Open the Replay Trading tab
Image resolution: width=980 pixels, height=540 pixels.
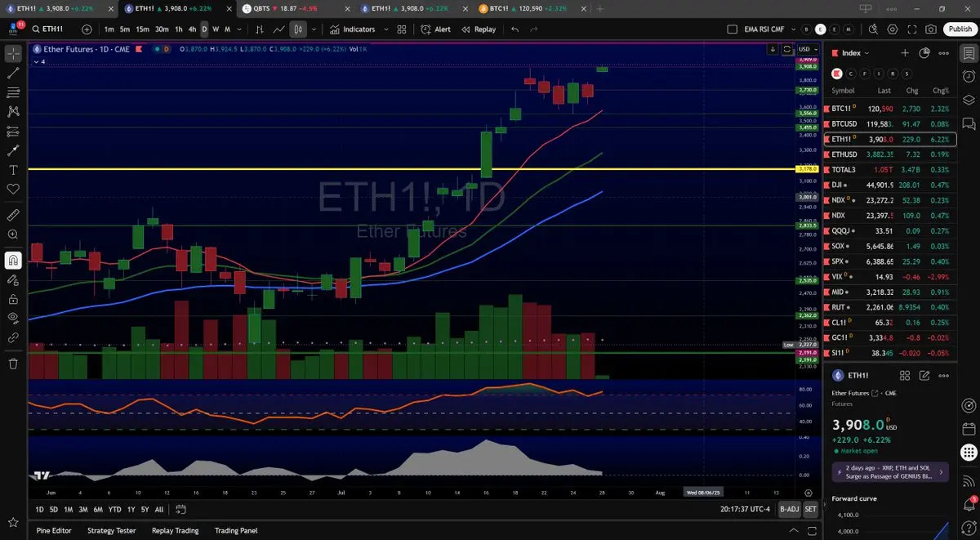click(176, 530)
